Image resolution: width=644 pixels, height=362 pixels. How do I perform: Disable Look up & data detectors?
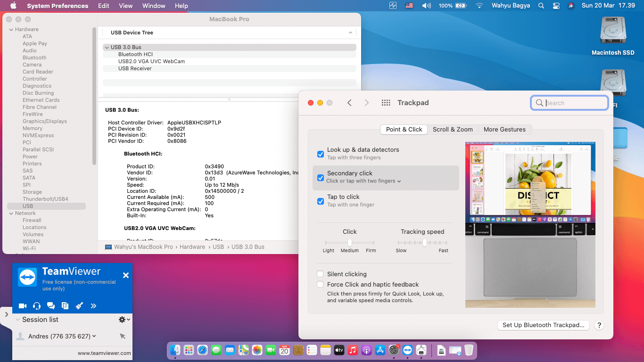tap(321, 154)
